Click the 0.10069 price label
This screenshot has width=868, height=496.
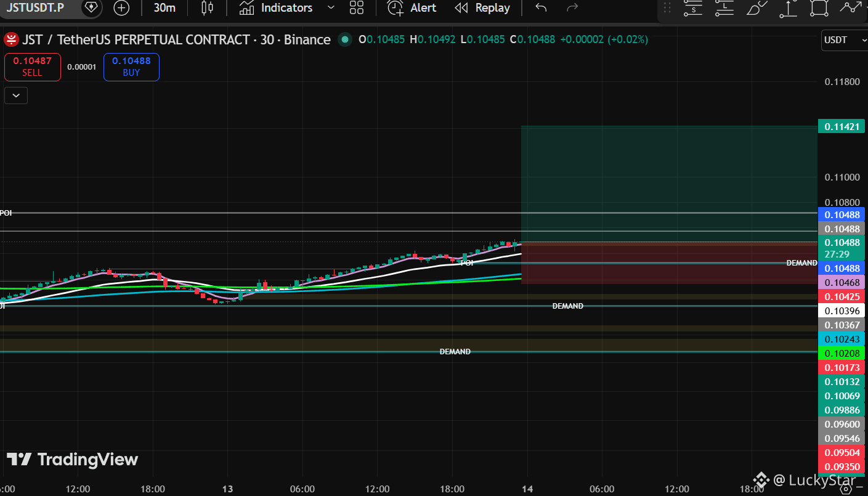tap(841, 396)
